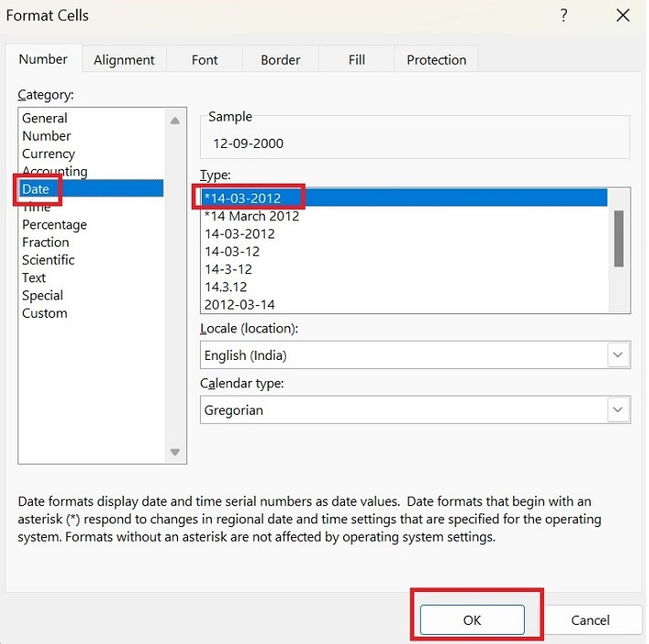Select the *14 March 2012 date type
Image resolution: width=649 pixels, height=644 pixels.
coord(252,216)
